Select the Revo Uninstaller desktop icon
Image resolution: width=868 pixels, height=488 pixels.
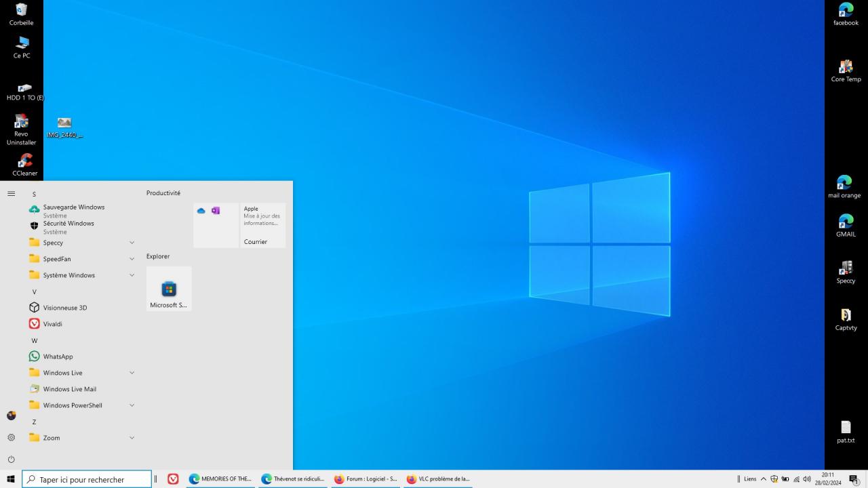click(x=21, y=129)
